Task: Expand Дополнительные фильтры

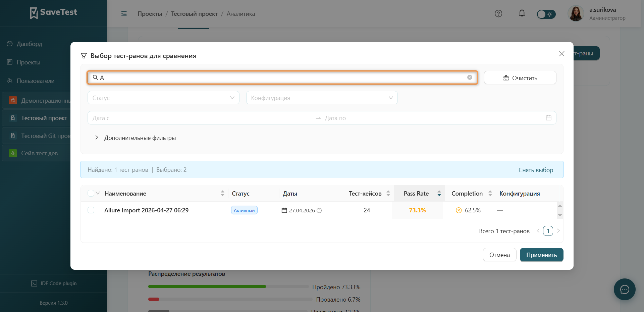Action: (x=136, y=138)
